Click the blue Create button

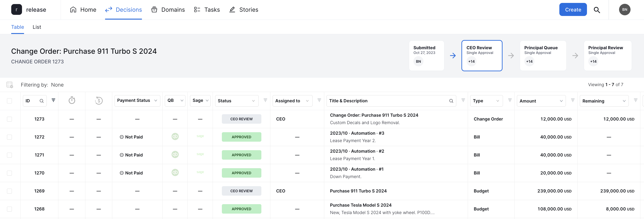[573, 9]
